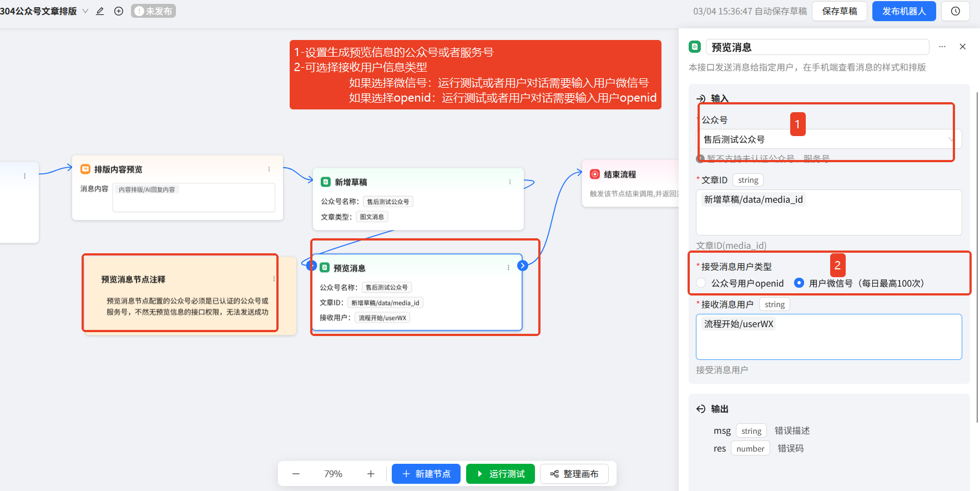Click the 结束流程 node red icon
This screenshot has height=491, width=980.
coord(595,174)
